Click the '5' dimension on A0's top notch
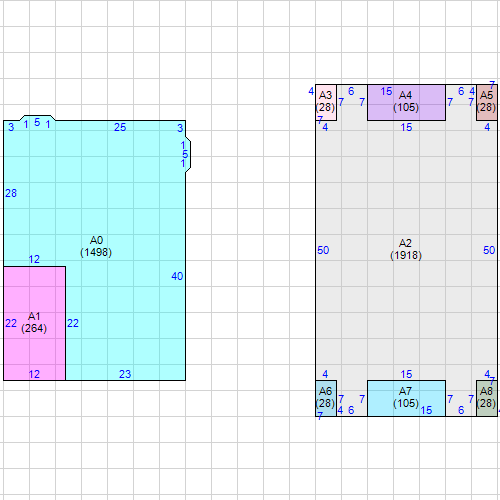The width and height of the screenshot is (500, 500). pyautogui.click(x=37, y=122)
